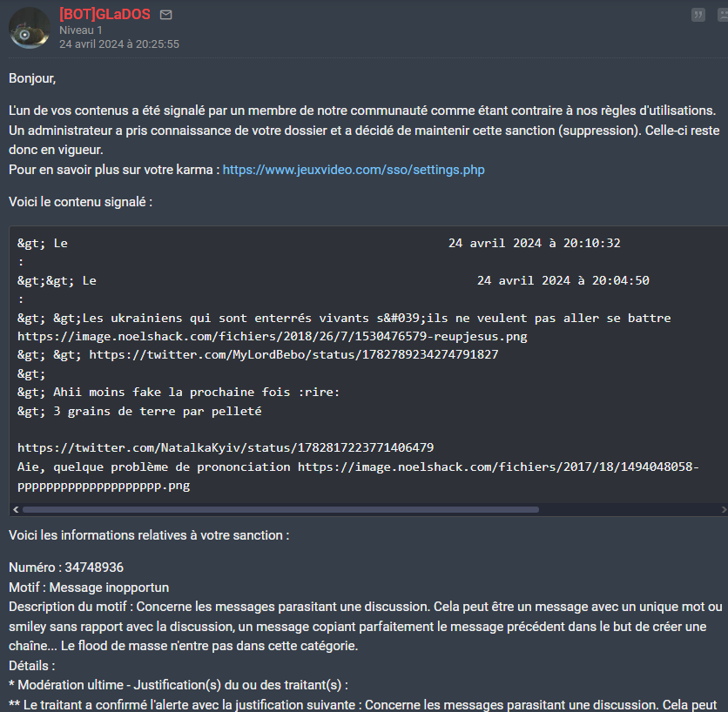Open the [BOT]GLaDOS profile name

[104, 15]
